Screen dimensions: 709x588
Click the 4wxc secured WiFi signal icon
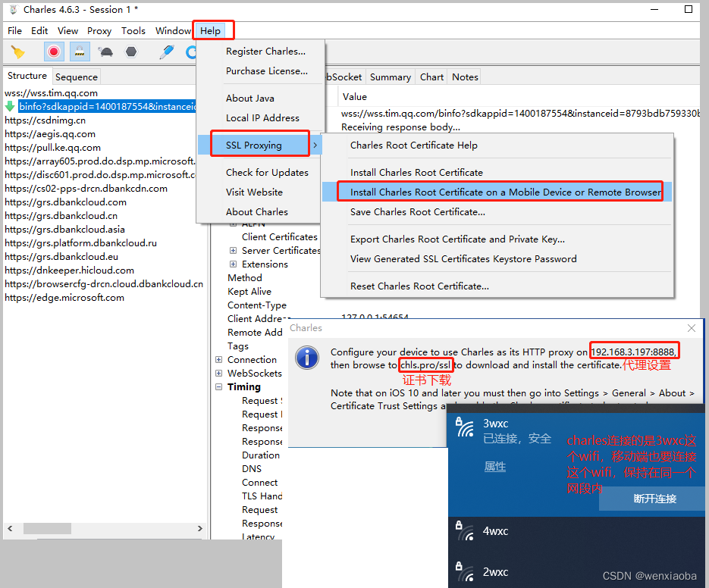[464, 531]
